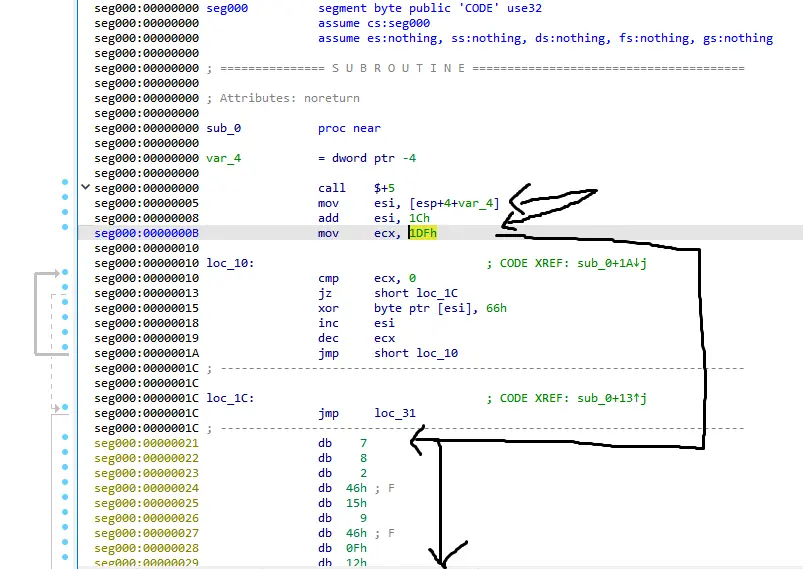Viewport: 803px width, 569px height.
Task: Click the address 'seg000:00000005'
Action: click(x=146, y=203)
